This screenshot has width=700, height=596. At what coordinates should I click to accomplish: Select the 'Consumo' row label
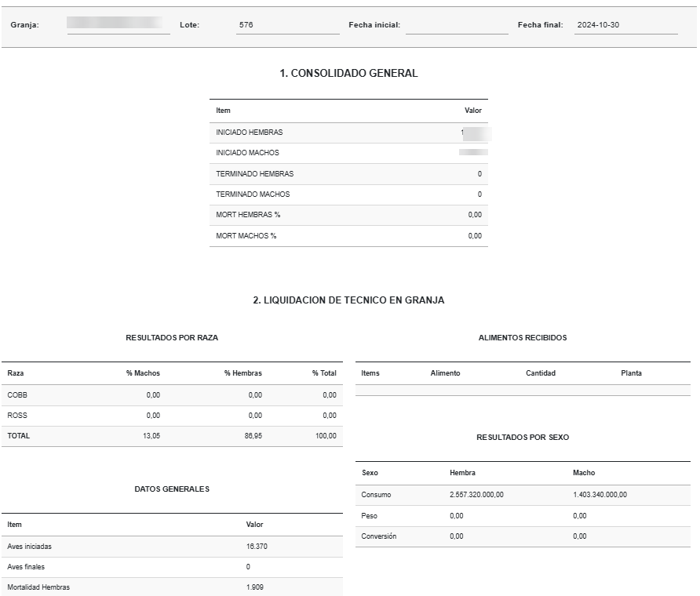coord(376,495)
